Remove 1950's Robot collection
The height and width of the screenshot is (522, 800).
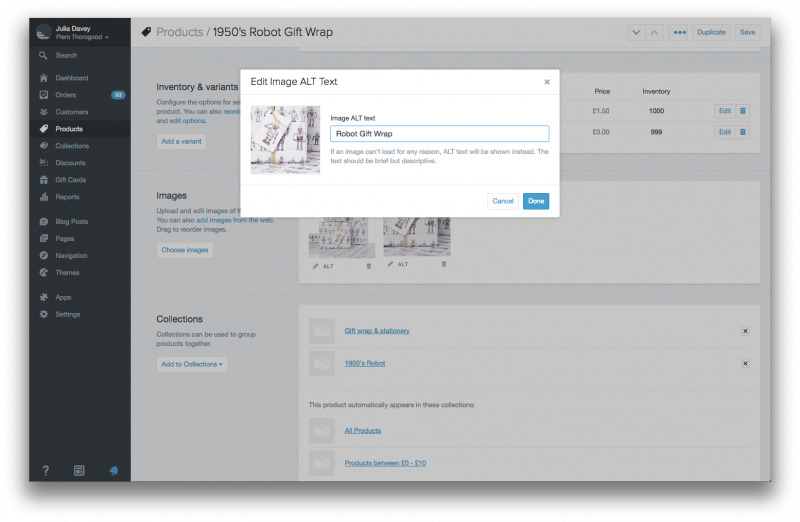point(745,364)
